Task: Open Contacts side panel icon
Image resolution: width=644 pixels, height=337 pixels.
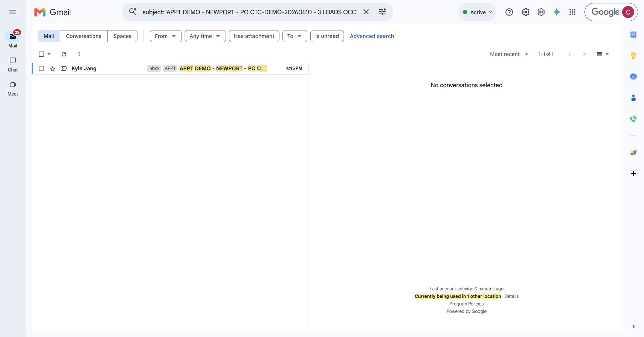Action: [x=633, y=98]
